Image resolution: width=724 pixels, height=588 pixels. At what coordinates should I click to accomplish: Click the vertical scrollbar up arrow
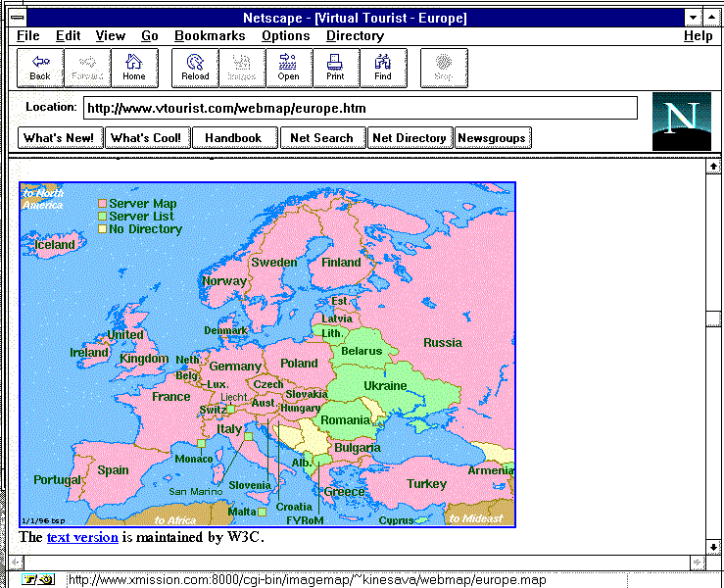click(x=713, y=167)
